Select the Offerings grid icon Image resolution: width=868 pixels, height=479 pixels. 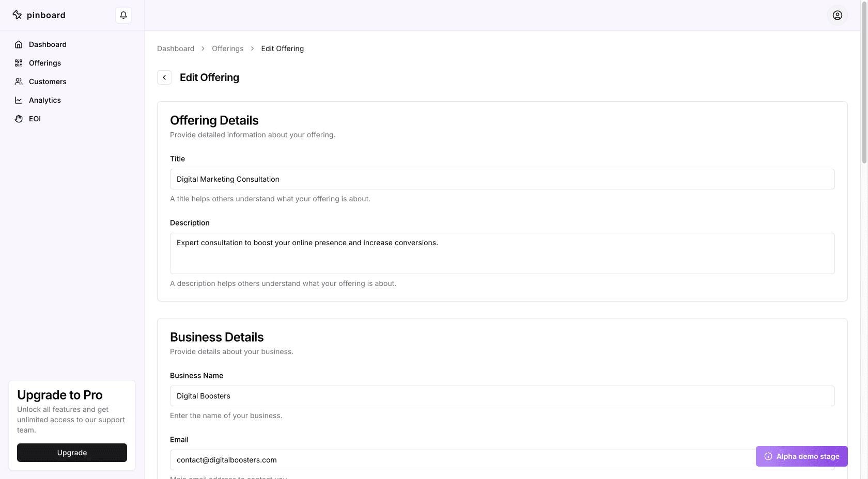(19, 63)
